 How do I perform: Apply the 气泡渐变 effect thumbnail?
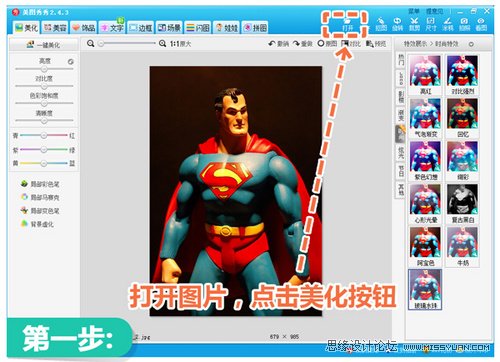(x=425, y=118)
